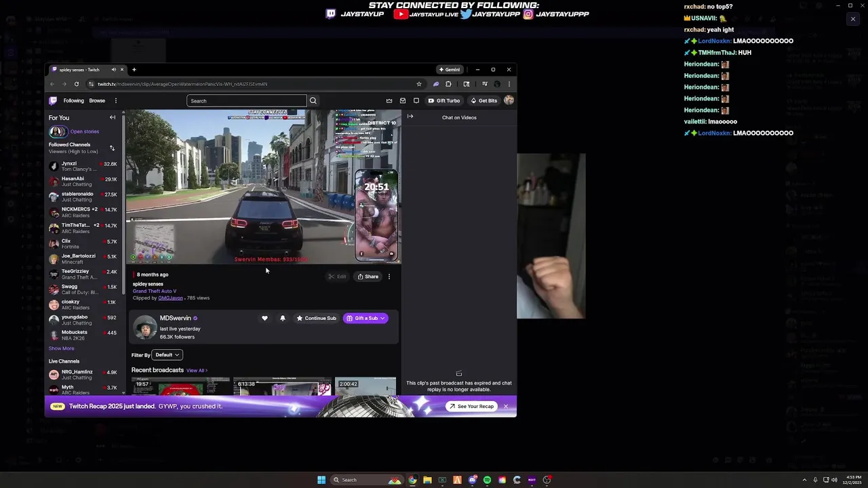View site information icon in address bar
Screen dimensions: 868x488
(90, 84)
